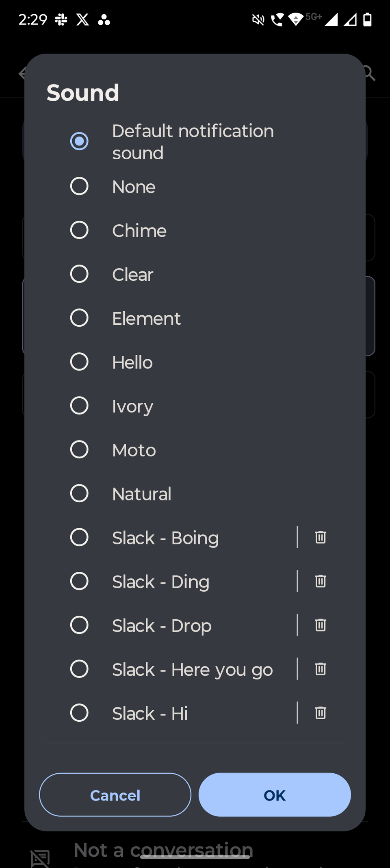Select the Ivory radio button
The height and width of the screenshot is (868, 390).
point(79,406)
